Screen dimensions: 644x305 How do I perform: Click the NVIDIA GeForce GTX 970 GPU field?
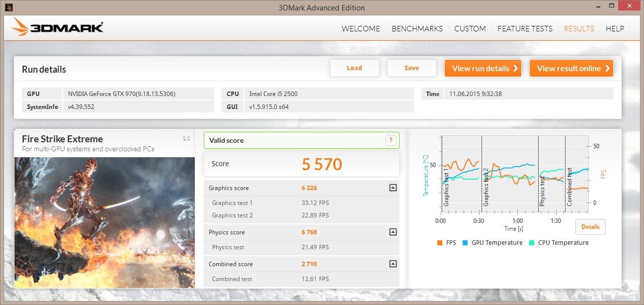click(139, 94)
